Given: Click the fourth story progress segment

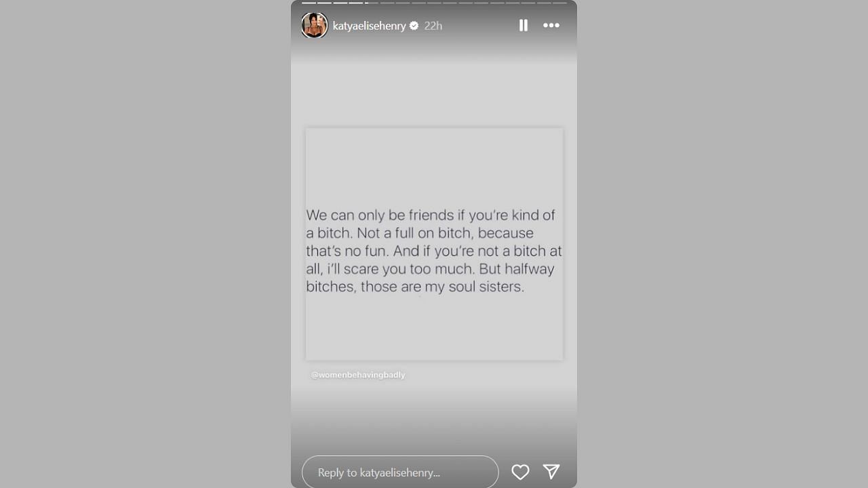Looking at the screenshot, I should pos(355,3).
